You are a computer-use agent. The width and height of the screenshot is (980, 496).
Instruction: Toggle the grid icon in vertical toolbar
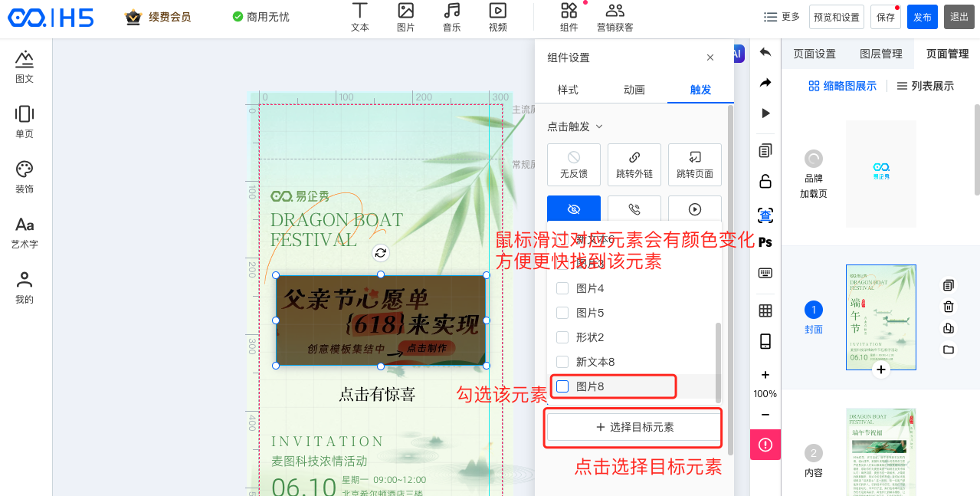(765, 310)
